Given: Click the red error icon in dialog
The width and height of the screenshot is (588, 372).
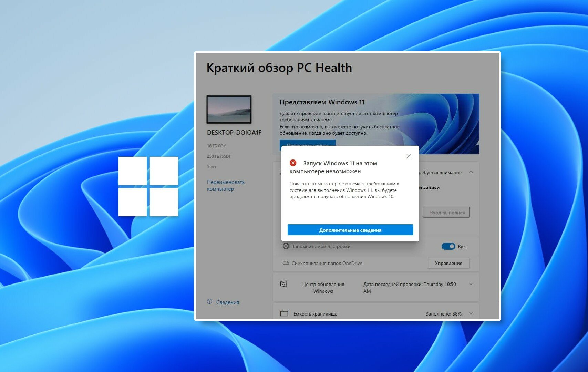Looking at the screenshot, I should [x=293, y=163].
